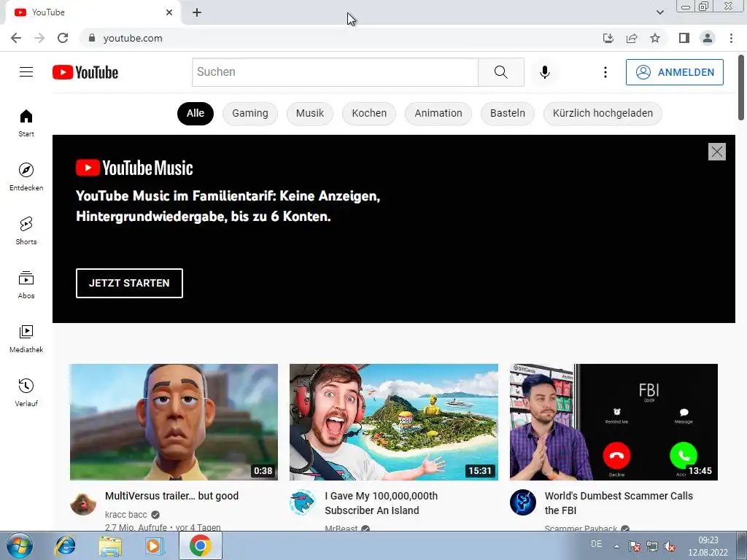The height and width of the screenshot is (560, 747).
Task: Open Windows Explorer from the taskbar
Action: (110, 545)
